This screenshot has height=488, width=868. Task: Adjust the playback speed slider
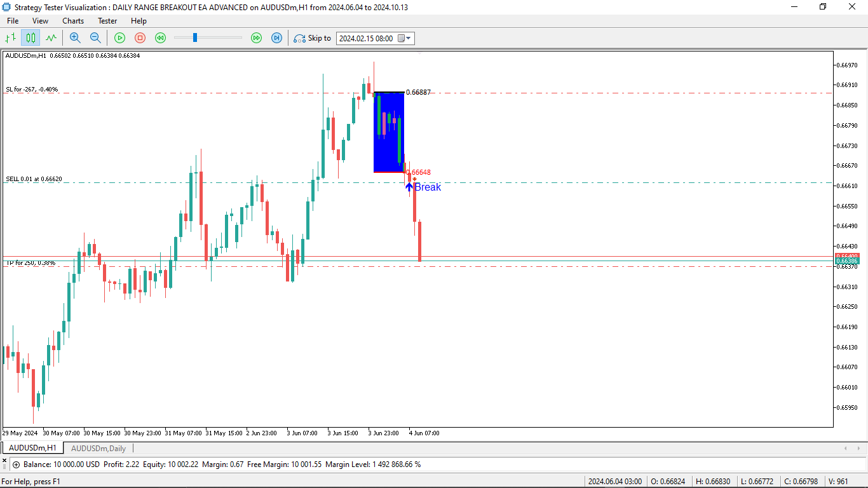194,37
